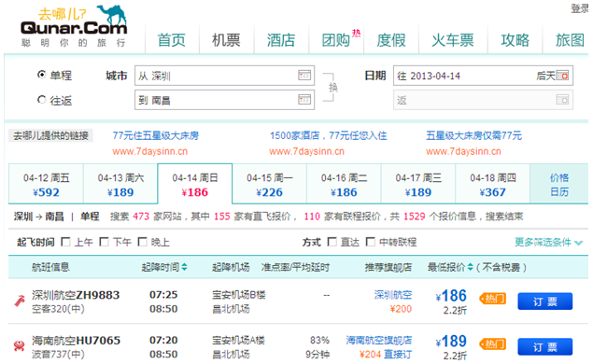
Task: Select date tab 04-15 周一 ¥226
Action: [269, 185]
